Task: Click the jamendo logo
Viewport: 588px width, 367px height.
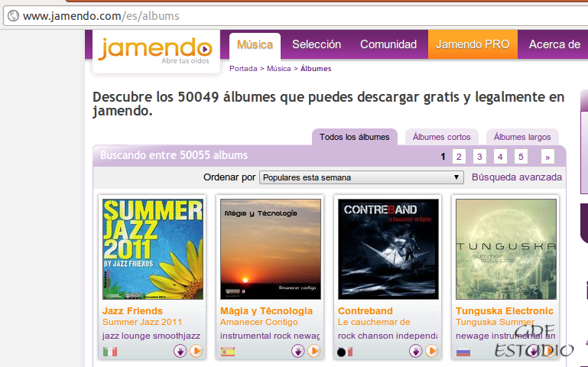Action: tap(156, 50)
